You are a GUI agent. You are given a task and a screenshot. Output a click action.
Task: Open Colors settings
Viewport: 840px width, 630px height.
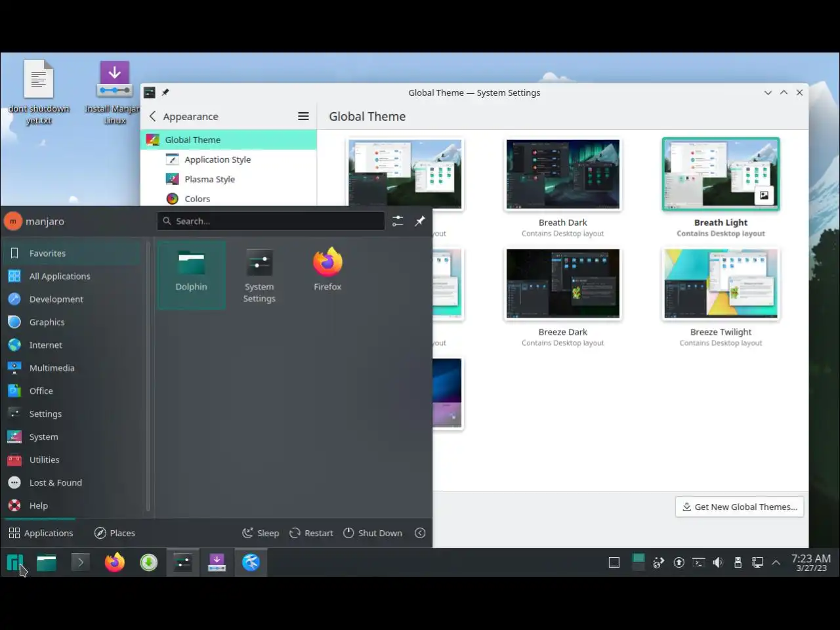pos(228,199)
